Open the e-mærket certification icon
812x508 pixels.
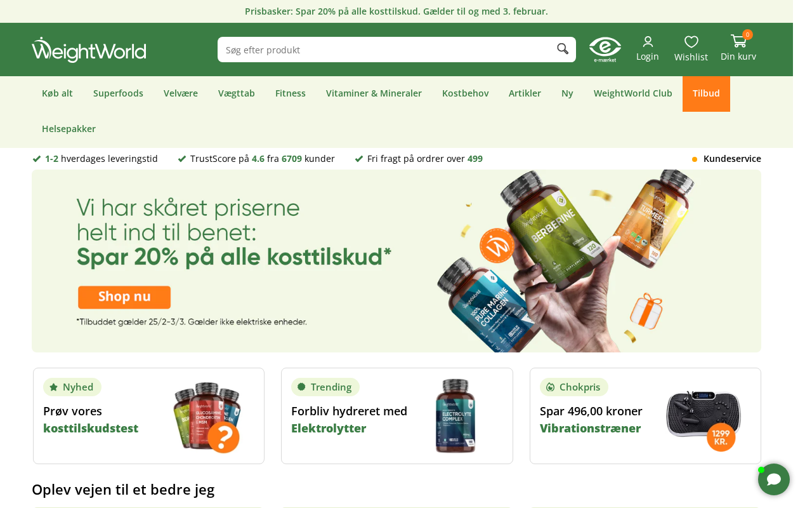point(605,50)
